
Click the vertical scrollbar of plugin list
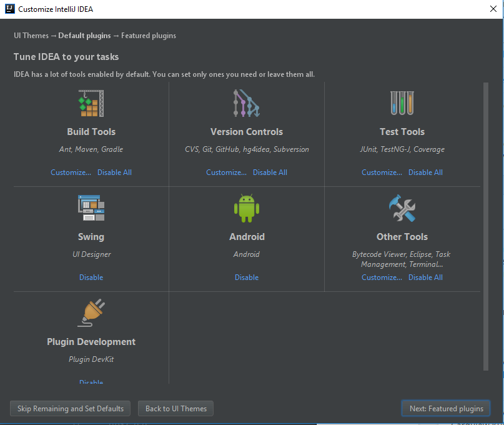point(486,226)
